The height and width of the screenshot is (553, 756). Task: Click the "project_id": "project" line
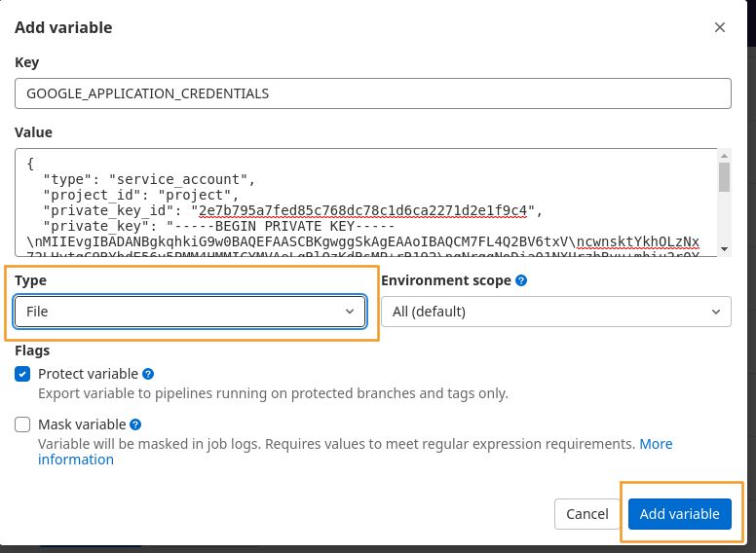[x=141, y=195]
